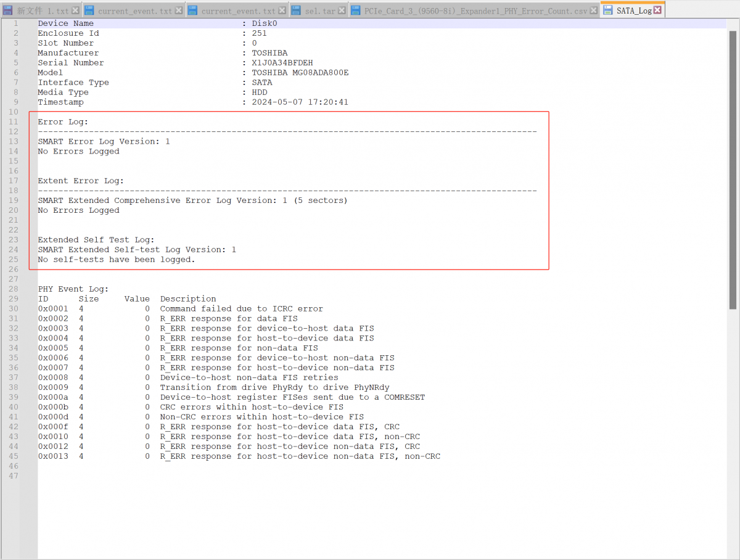Click disk icon on the PCIe_Card_3 csv tab
The width and height of the screenshot is (740, 560).
[356, 11]
